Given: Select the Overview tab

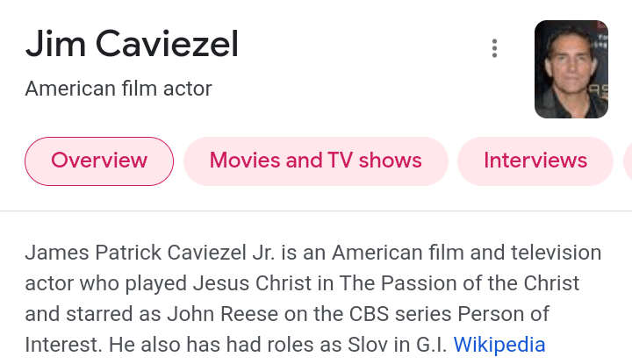Looking at the screenshot, I should (x=99, y=161).
